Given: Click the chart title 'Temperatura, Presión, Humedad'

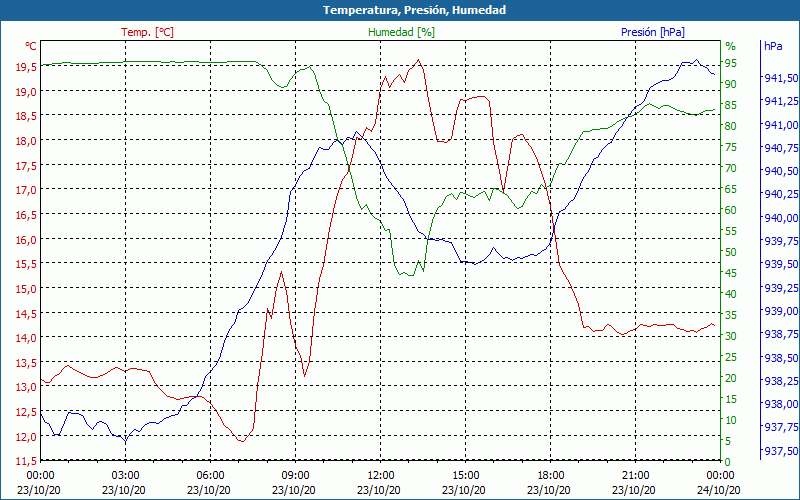Looking at the screenshot, I should pyautogui.click(x=414, y=10).
